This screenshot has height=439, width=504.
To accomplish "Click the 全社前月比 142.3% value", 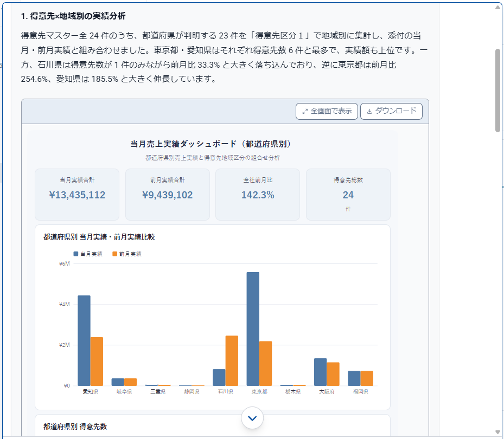I will point(258,195).
